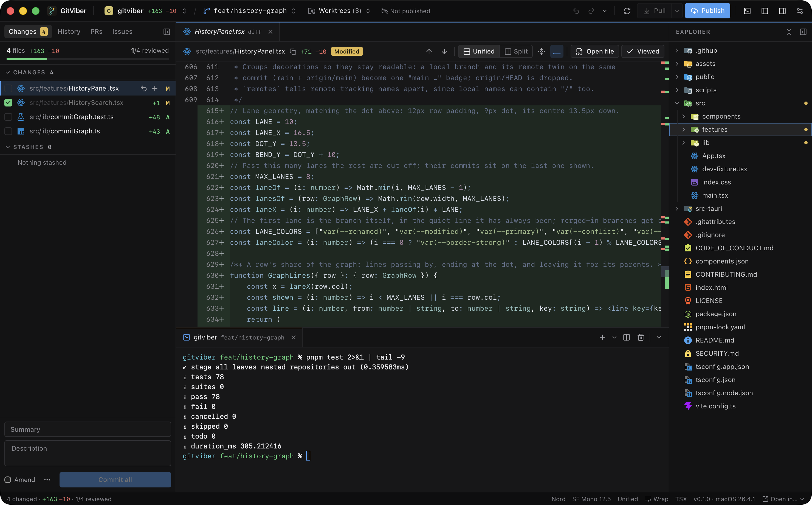
Task: Open undo history dropdown chevron
Action: 604,11
